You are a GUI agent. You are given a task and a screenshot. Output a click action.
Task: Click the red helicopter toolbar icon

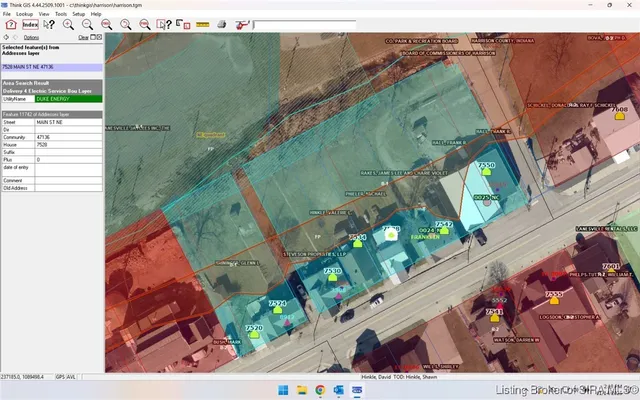coord(242,23)
